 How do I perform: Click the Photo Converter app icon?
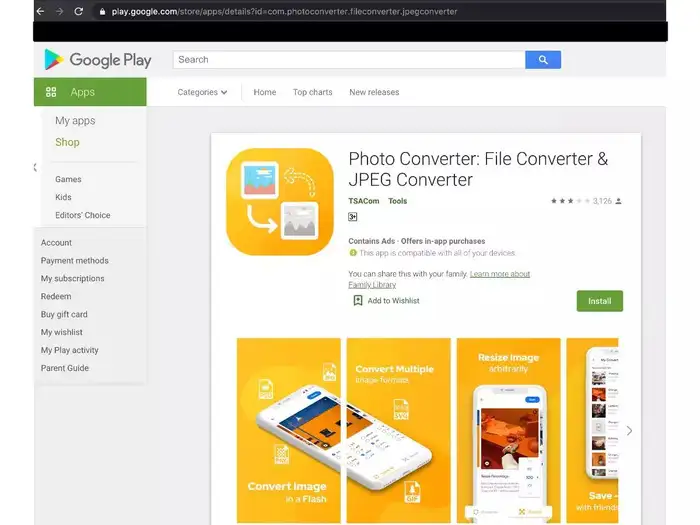[x=279, y=201]
